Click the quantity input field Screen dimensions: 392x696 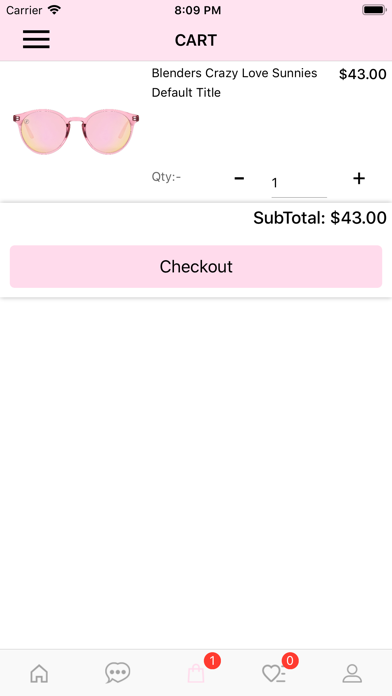299,183
